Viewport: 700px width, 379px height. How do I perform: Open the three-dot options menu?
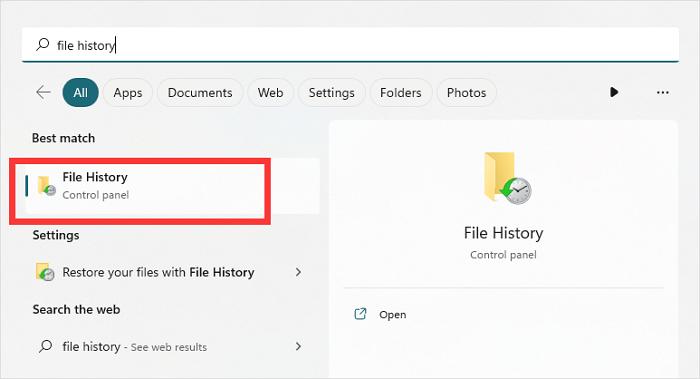662,92
